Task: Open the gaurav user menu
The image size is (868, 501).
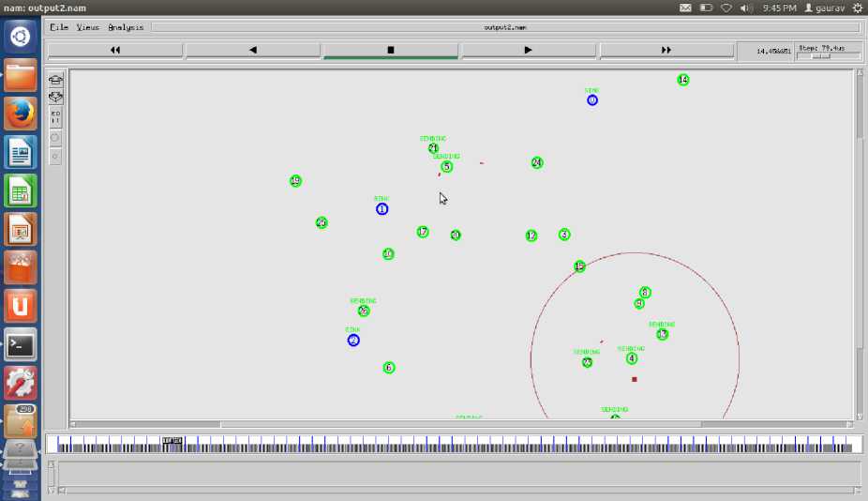Action: pos(825,8)
